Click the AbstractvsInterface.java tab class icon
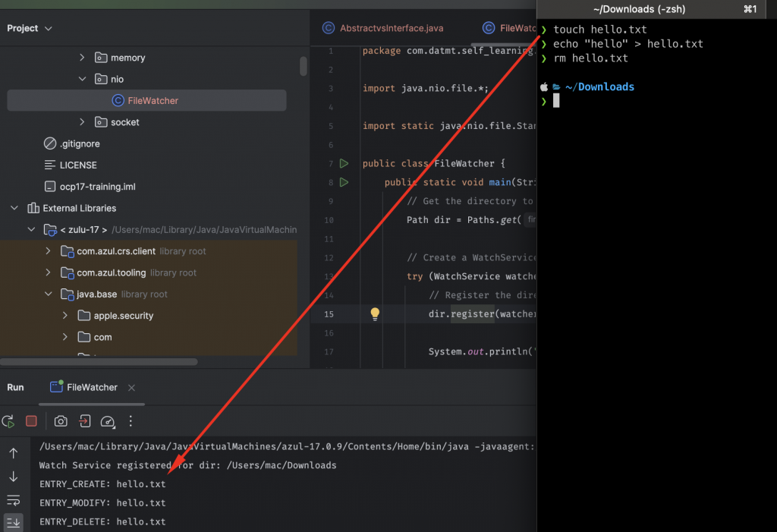Image resolution: width=777 pixels, height=532 pixels. click(x=328, y=28)
